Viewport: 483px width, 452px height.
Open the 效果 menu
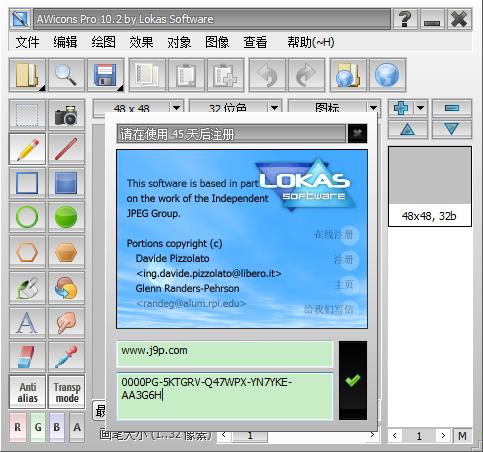tap(142, 42)
